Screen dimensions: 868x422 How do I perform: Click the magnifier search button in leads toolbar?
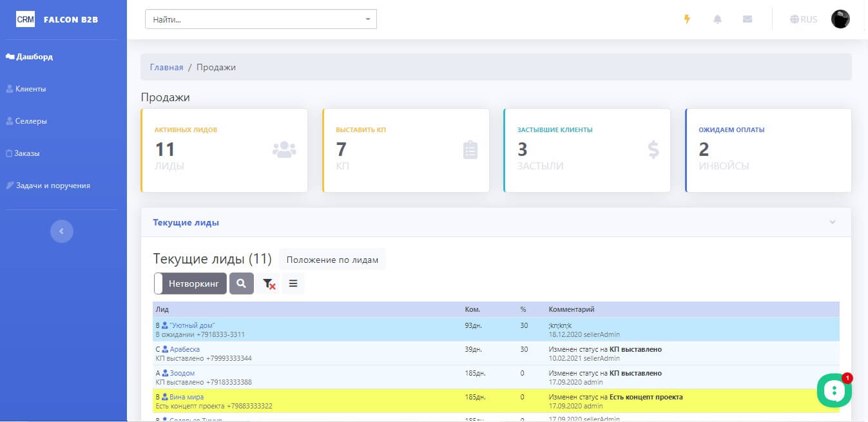(241, 283)
